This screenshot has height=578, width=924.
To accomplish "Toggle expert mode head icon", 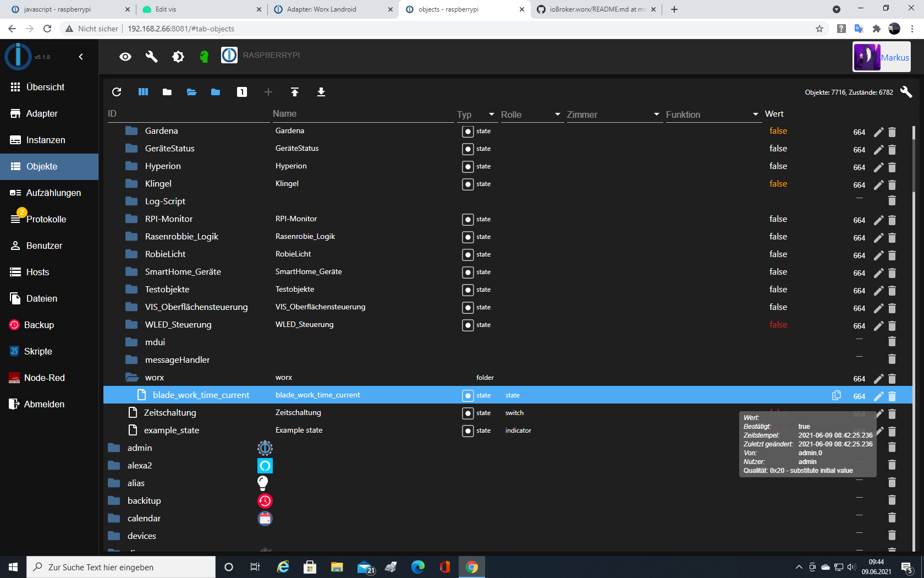I will tap(204, 57).
